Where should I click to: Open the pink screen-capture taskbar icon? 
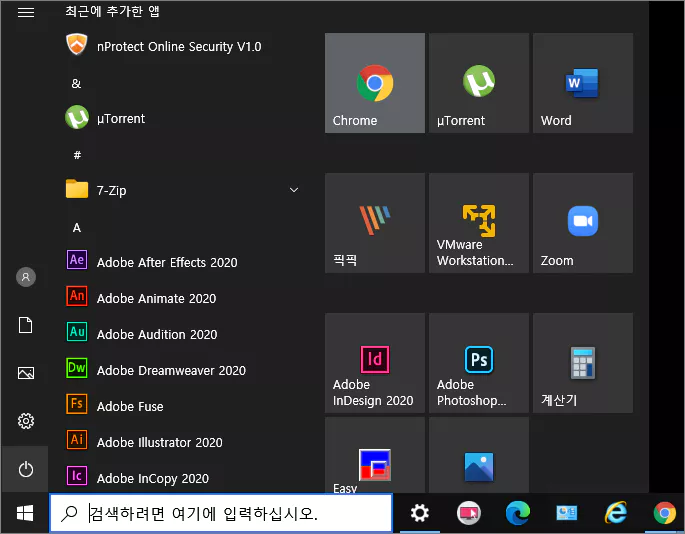[x=469, y=513]
